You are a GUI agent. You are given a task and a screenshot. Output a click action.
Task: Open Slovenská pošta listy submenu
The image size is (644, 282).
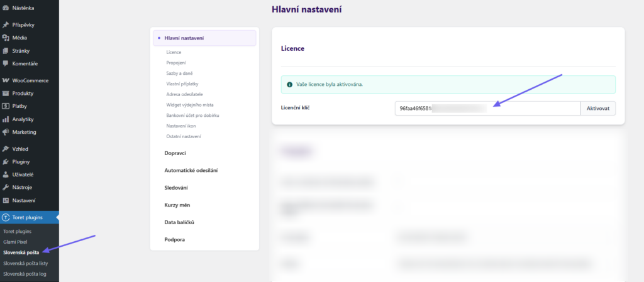click(25, 263)
